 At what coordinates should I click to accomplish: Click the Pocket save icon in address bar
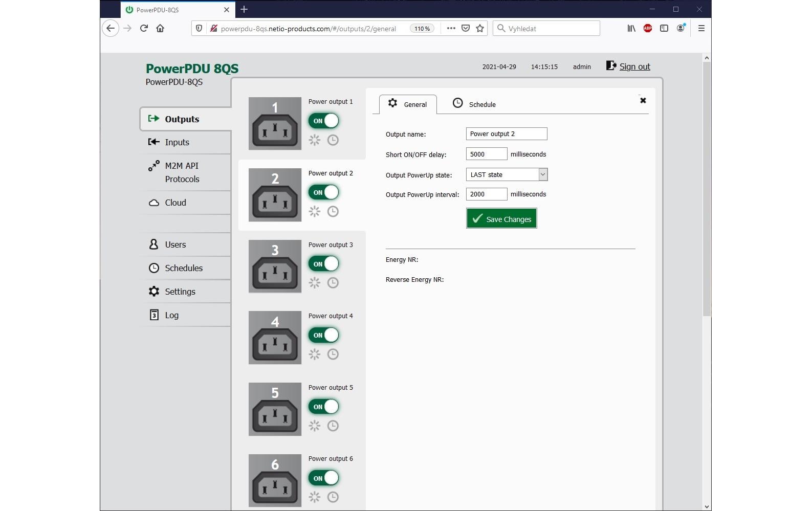click(x=466, y=29)
